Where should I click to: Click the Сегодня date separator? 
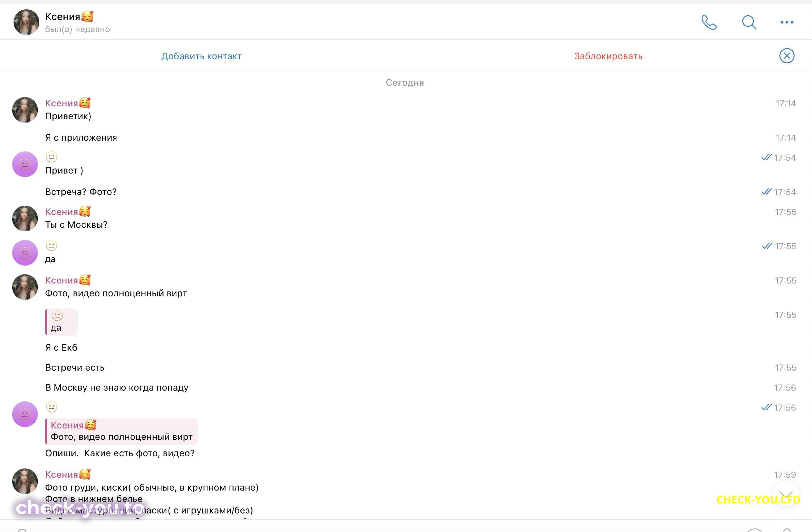(x=405, y=82)
